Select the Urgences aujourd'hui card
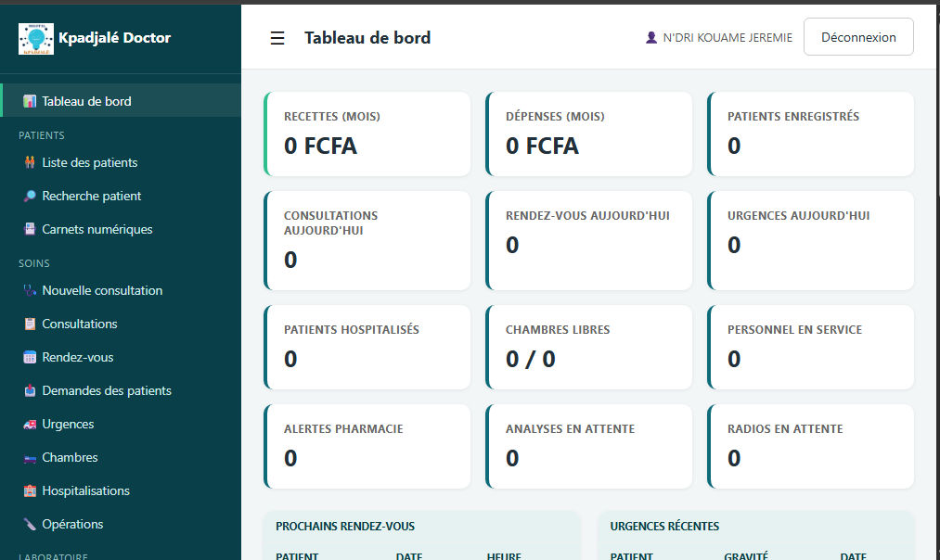 pos(810,241)
